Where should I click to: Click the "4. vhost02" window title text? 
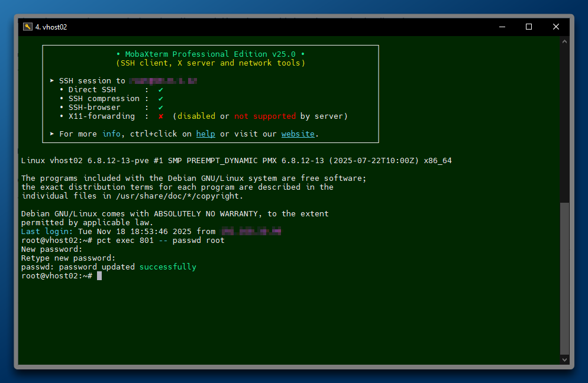coord(51,27)
